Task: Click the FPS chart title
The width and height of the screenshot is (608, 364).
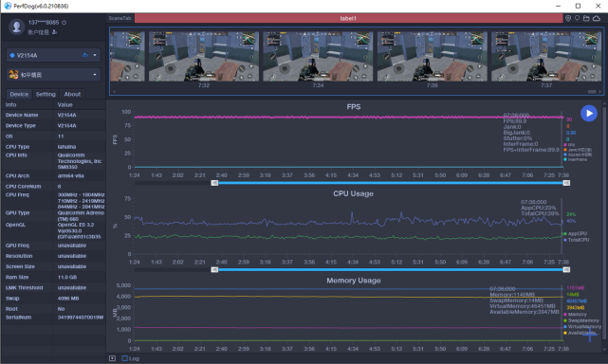Action: (x=353, y=106)
